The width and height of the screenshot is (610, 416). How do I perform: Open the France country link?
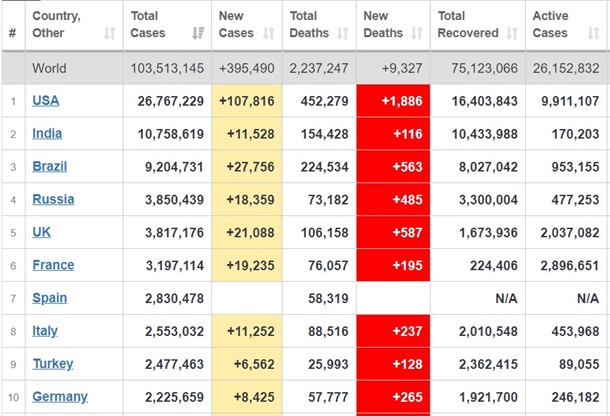click(x=53, y=265)
